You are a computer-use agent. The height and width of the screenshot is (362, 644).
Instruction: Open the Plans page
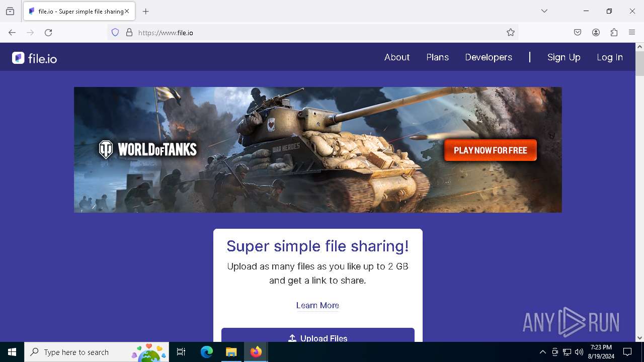pos(438,57)
